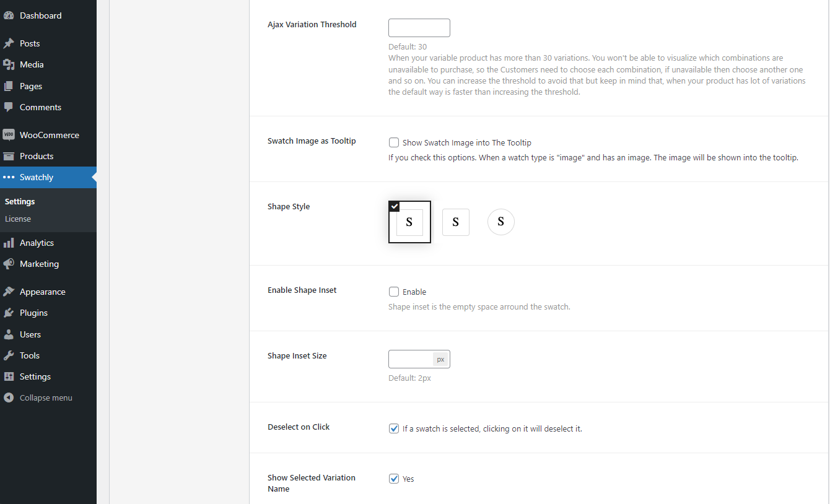
Task: Click the Posts pushpin icon
Action: 9,43
